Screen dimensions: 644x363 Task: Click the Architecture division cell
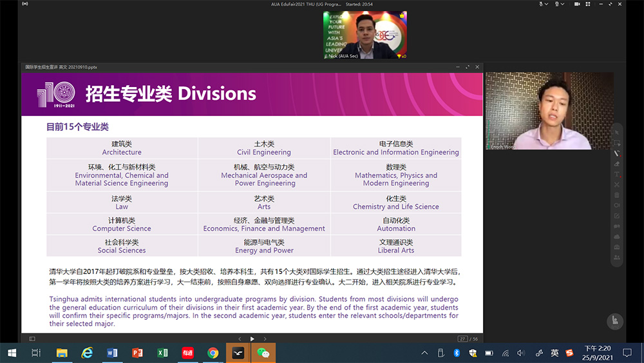(x=122, y=148)
